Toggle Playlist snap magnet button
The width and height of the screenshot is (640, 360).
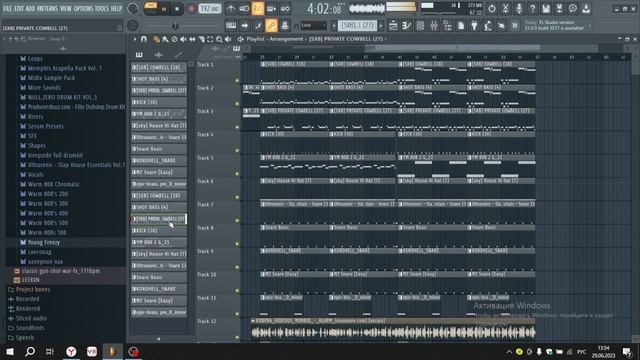click(x=144, y=39)
